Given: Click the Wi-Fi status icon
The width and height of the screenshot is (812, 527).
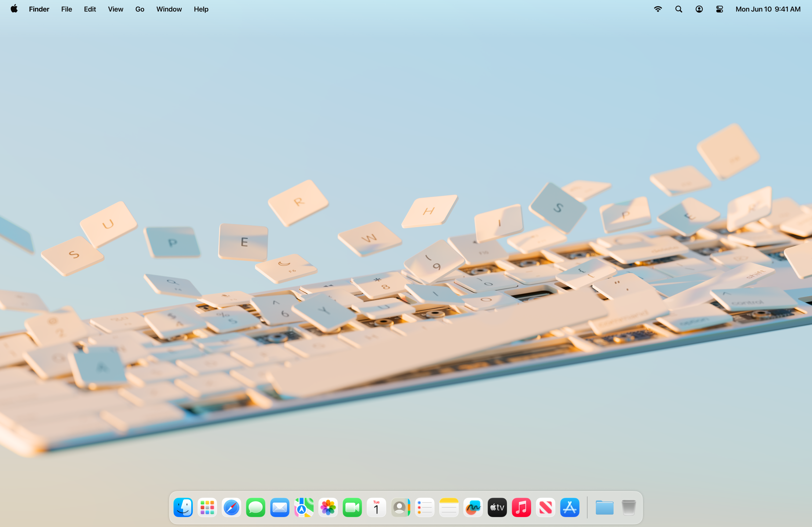Looking at the screenshot, I should click(658, 9).
